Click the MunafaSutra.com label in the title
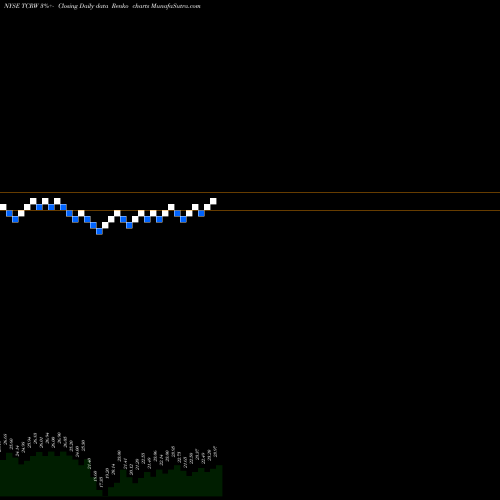This screenshot has width=500, height=500. (x=176, y=6)
